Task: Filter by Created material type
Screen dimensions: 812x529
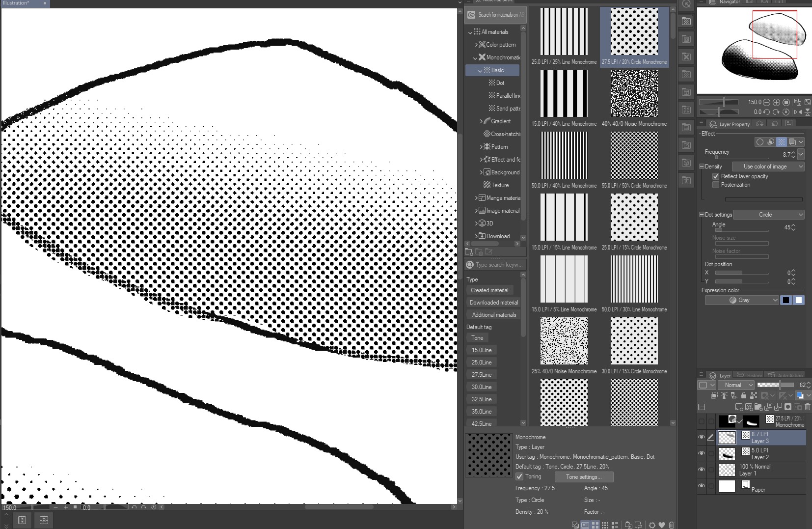Action: (489, 290)
